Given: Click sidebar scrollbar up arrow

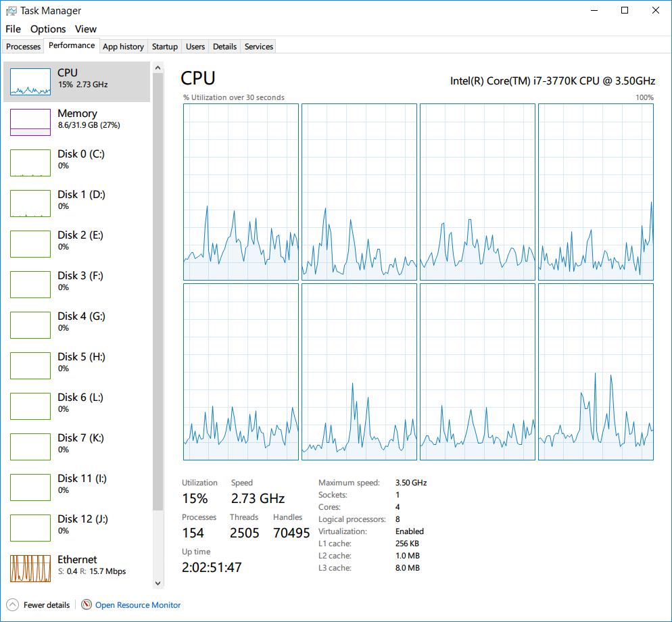Looking at the screenshot, I should tap(158, 68).
